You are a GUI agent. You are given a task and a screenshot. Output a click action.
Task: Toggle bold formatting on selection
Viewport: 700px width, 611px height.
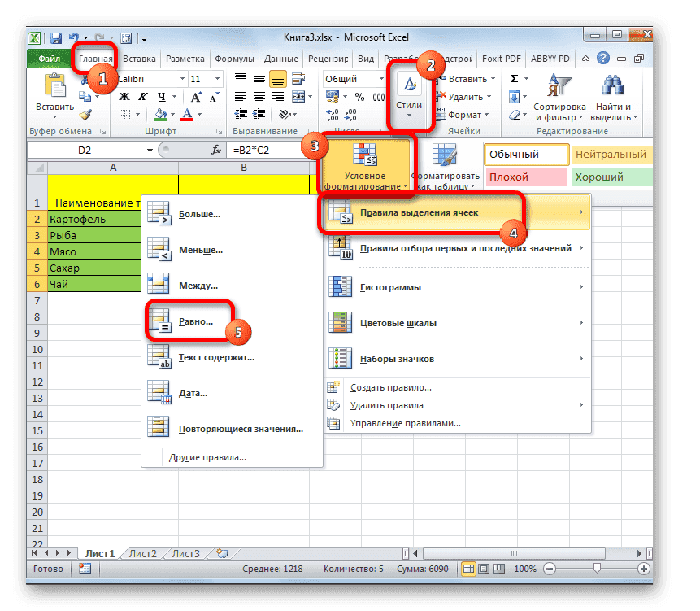(x=124, y=96)
